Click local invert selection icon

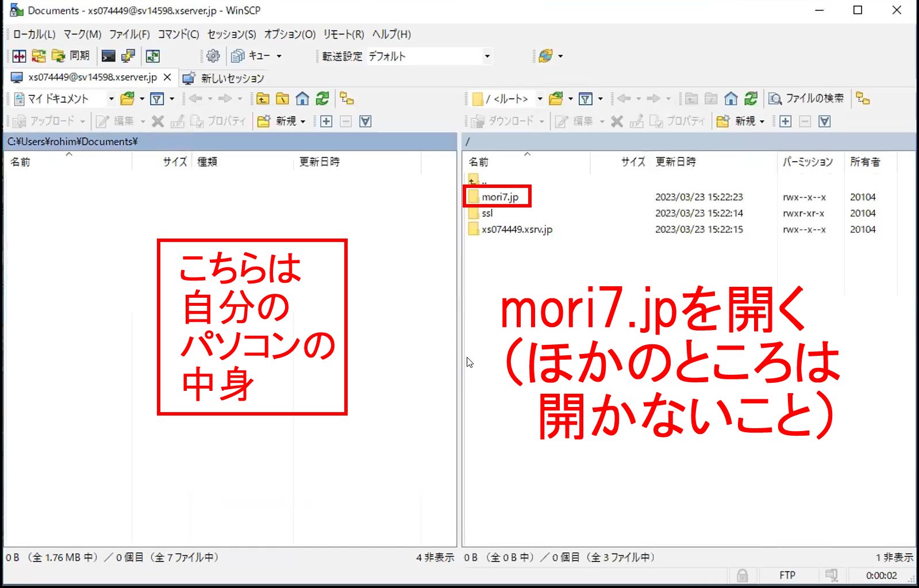point(366,121)
